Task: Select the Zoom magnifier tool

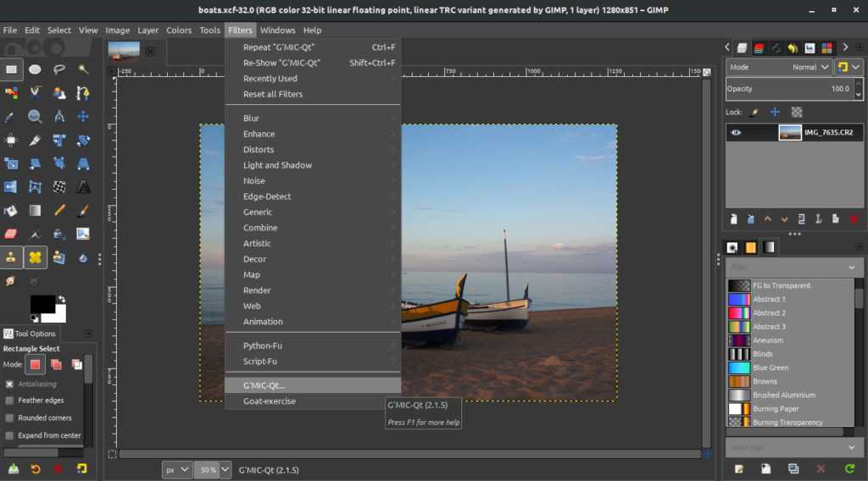Action: tap(35, 116)
